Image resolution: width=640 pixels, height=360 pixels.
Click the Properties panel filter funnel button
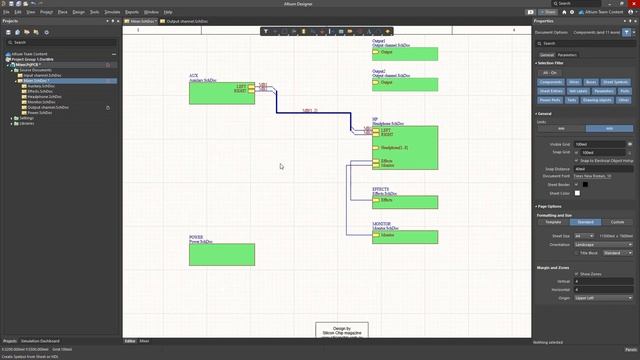coord(627,32)
